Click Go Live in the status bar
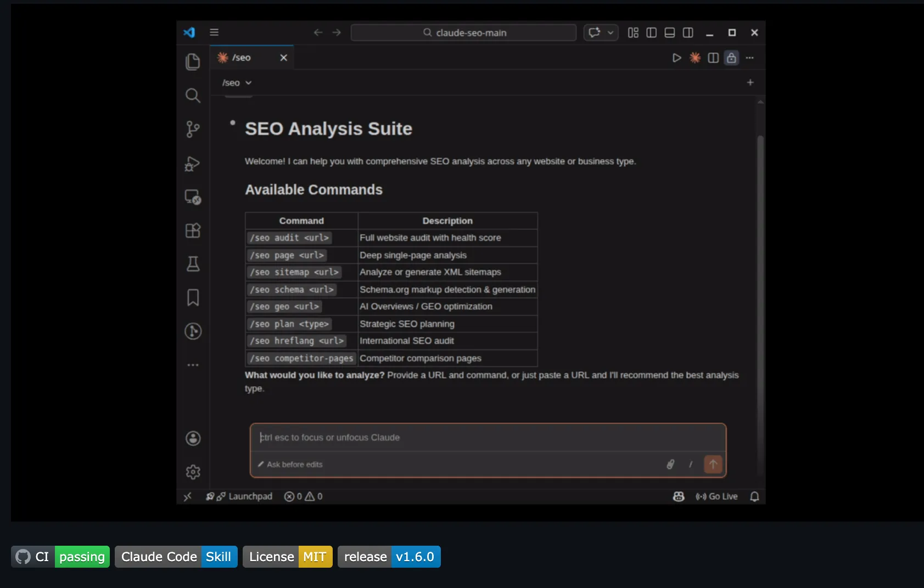Screen dimensions: 924x588 coord(716,496)
